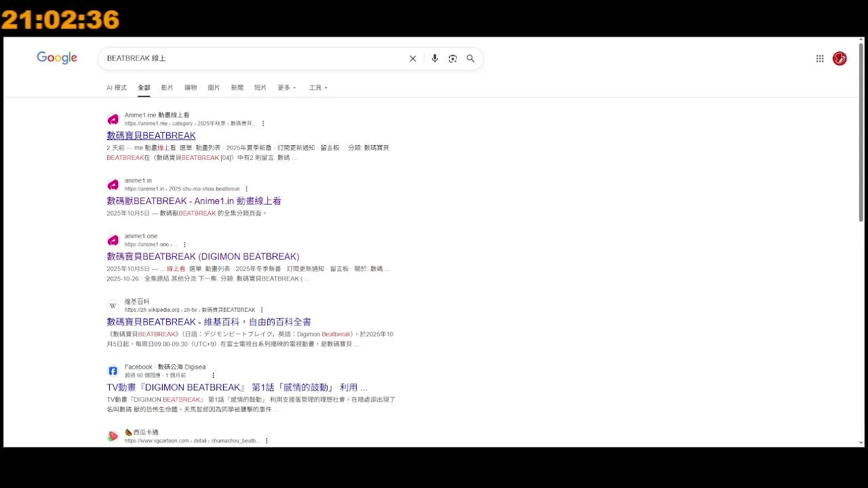Viewport: 868px width, 488px height.
Task: Click the page vertical scrollbar thumb
Action: [861, 131]
